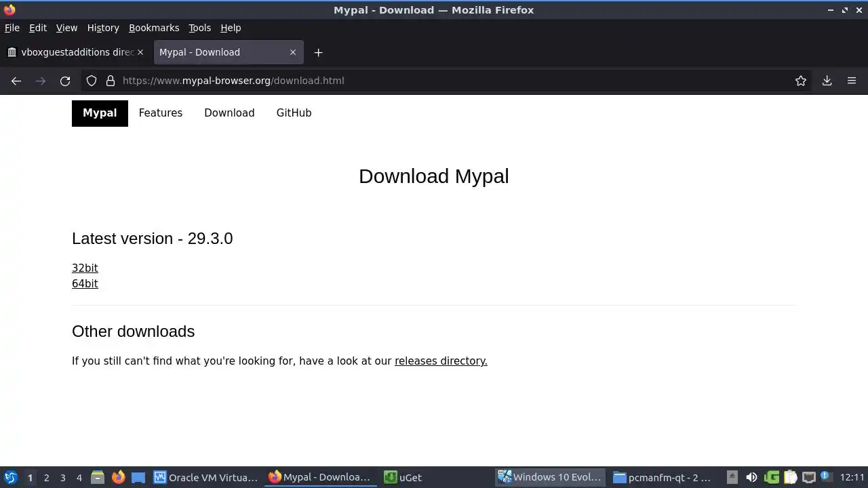Open the clipboard manager tray icon

point(790,477)
